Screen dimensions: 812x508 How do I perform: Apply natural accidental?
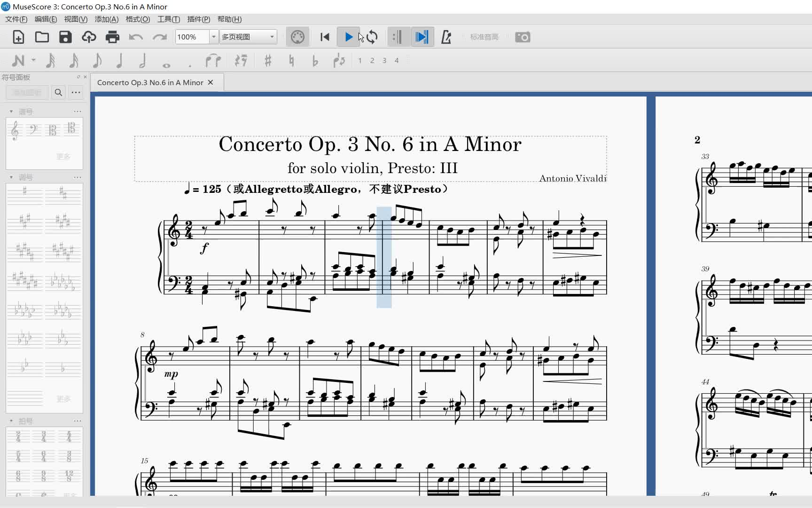[x=291, y=60]
